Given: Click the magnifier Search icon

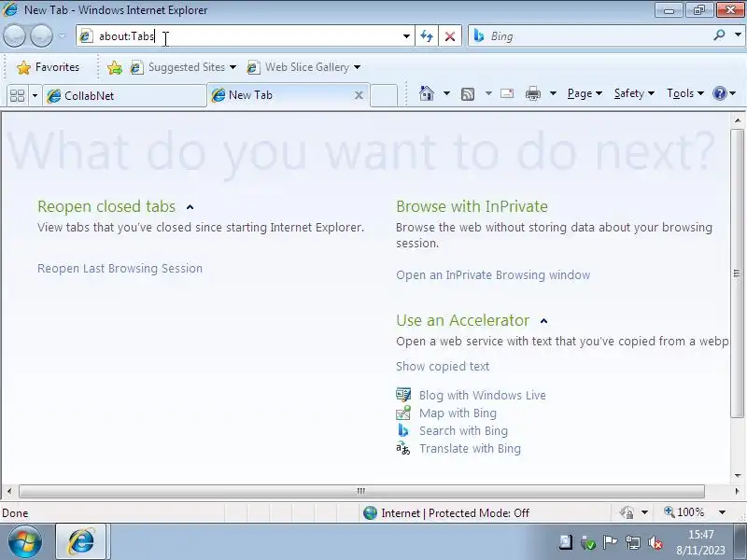Looking at the screenshot, I should point(719,35).
